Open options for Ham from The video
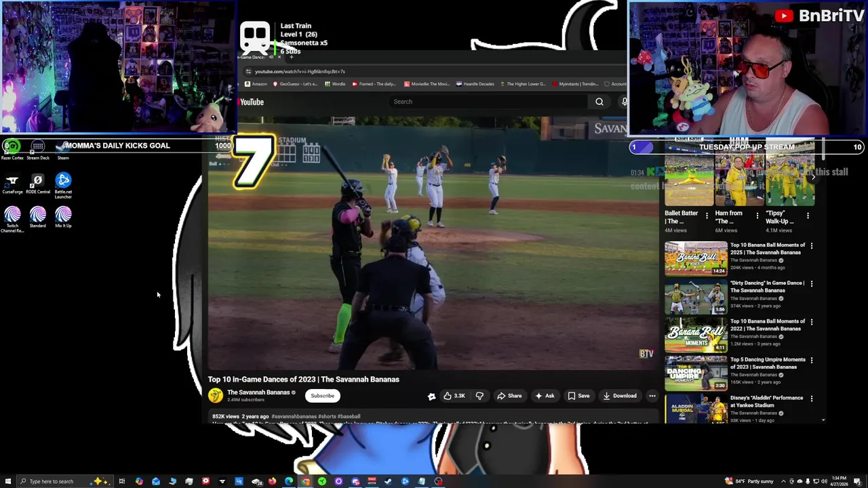Image resolution: width=868 pixels, height=488 pixels. point(757,216)
